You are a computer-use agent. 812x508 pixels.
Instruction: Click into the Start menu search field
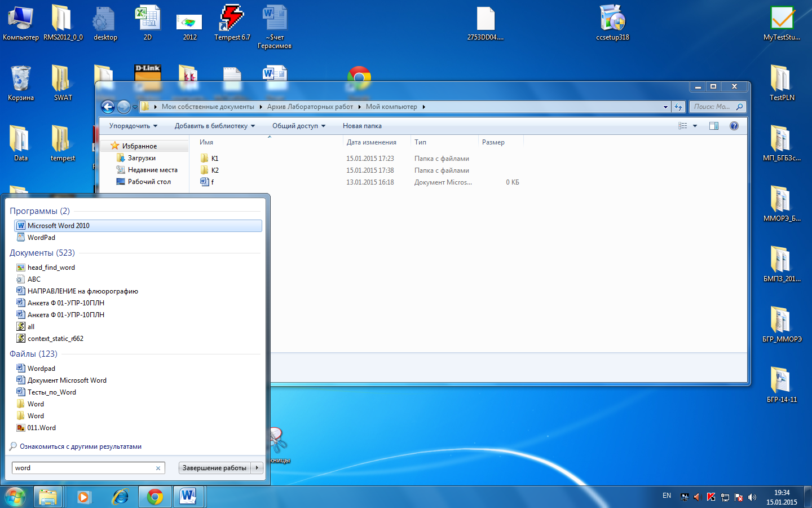[83, 468]
